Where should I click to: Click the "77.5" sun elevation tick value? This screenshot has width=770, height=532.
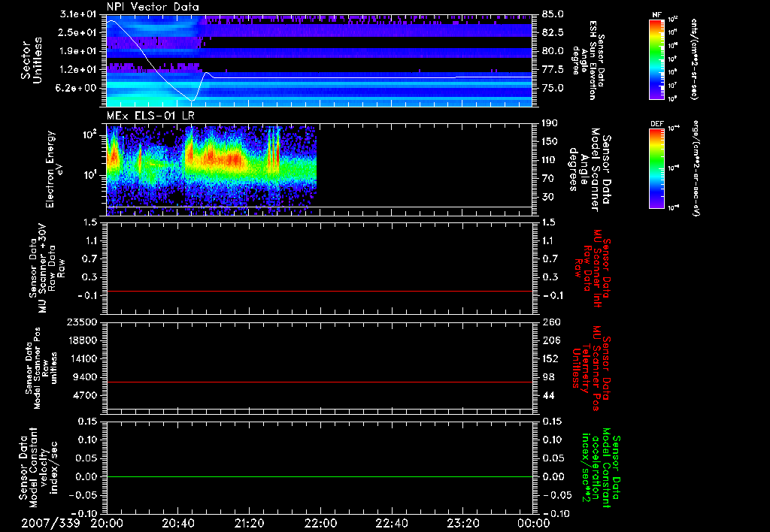553,70
